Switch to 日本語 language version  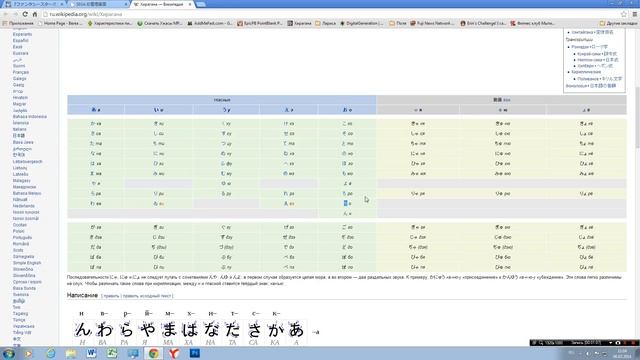[19, 136]
